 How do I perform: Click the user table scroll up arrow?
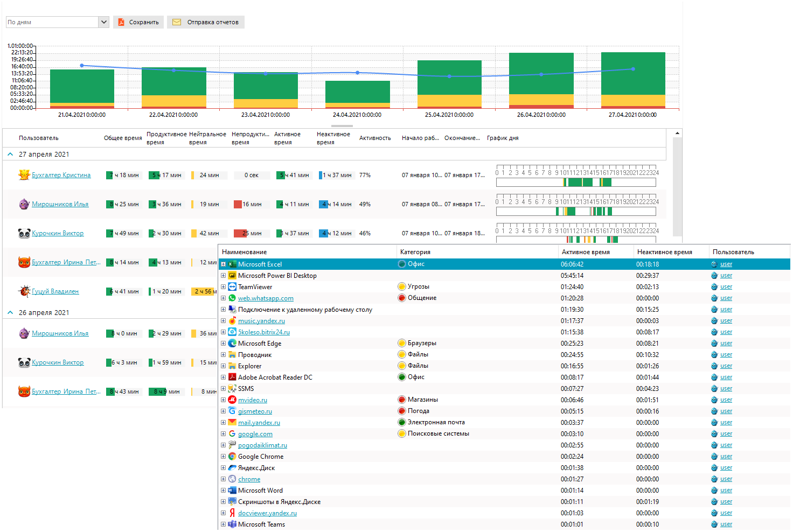pos(677,133)
